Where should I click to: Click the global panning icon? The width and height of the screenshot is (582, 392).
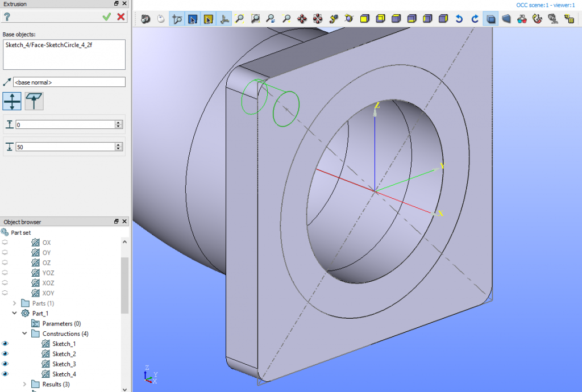319,18
